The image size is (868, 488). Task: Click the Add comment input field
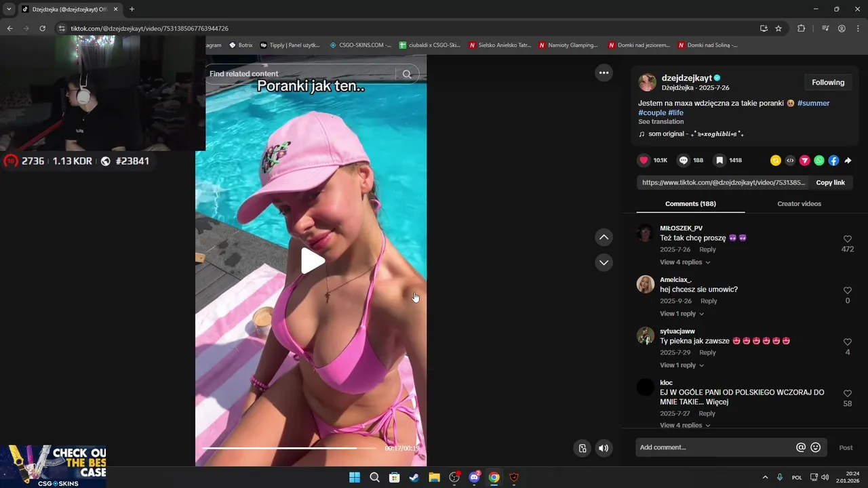pyautogui.click(x=715, y=447)
